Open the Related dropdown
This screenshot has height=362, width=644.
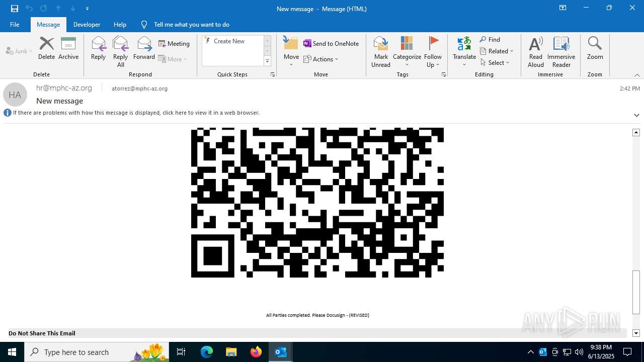497,51
